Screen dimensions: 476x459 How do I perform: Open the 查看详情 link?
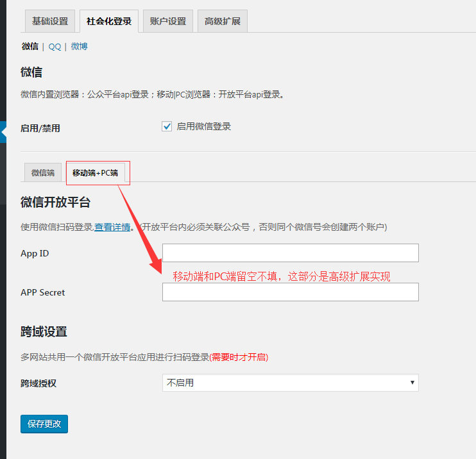pos(112,227)
